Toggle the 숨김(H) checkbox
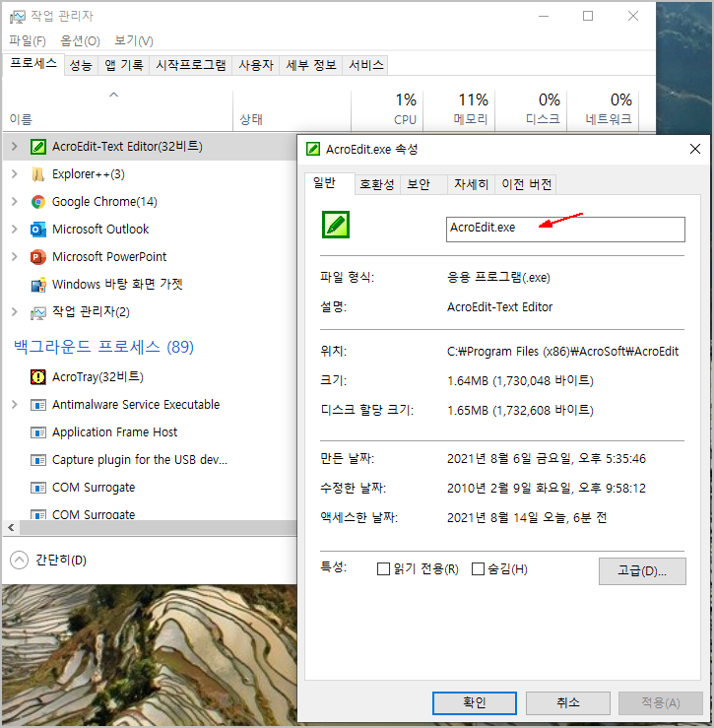Viewport: 714px width, 728px height. [x=478, y=568]
